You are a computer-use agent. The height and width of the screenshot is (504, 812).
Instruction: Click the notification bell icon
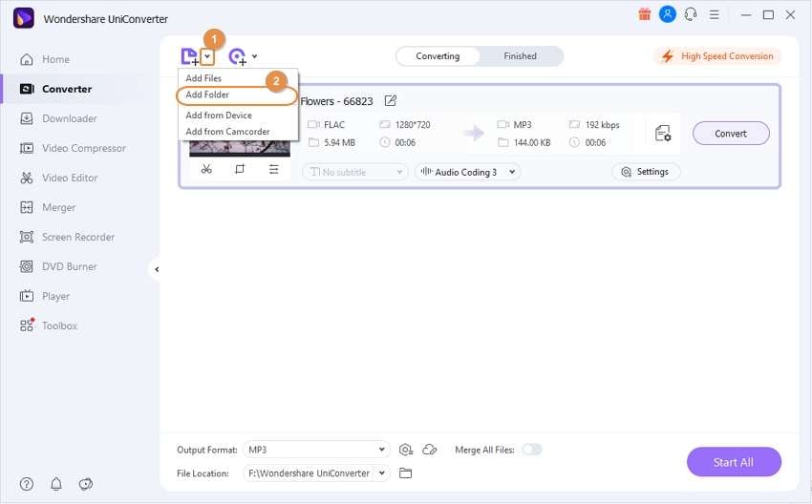coord(56,484)
